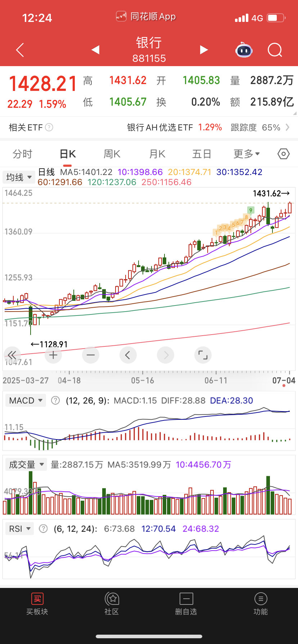Open MACD indicator dropdown
Screen dimensions: 298x644
26,400
